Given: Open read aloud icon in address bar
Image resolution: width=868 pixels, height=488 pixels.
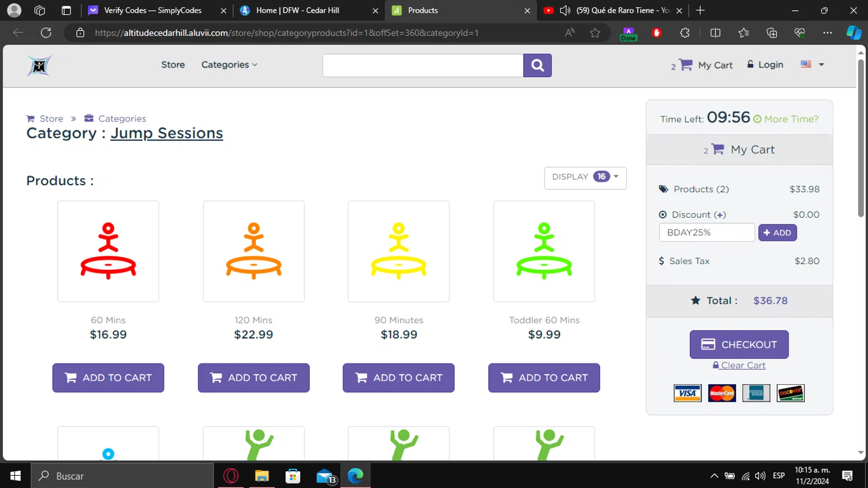Looking at the screenshot, I should click(x=570, y=33).
